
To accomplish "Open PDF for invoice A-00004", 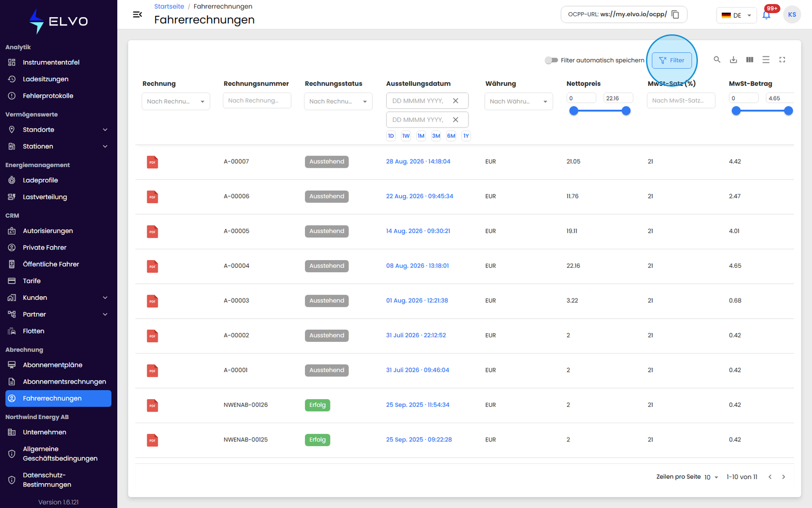I will (152, 266).
